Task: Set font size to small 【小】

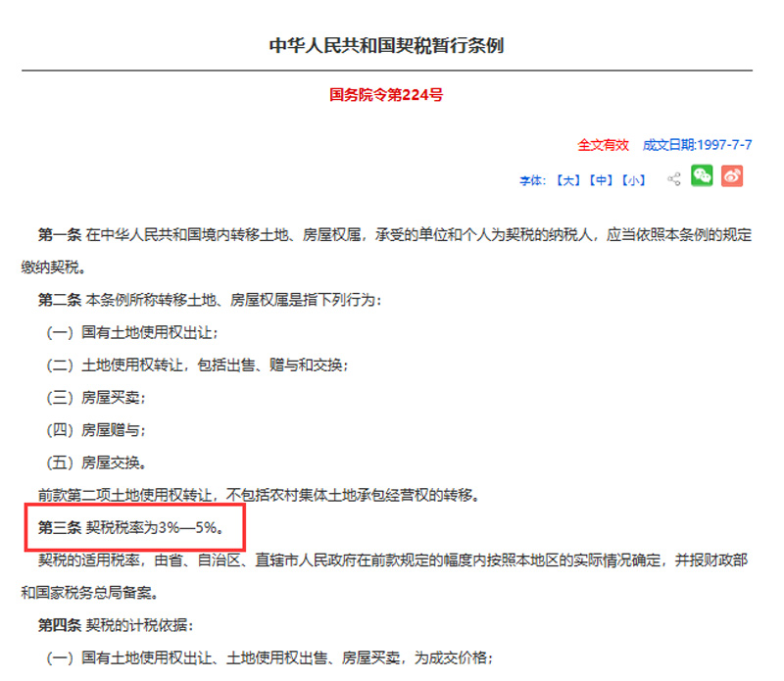Action: point(633,180)
